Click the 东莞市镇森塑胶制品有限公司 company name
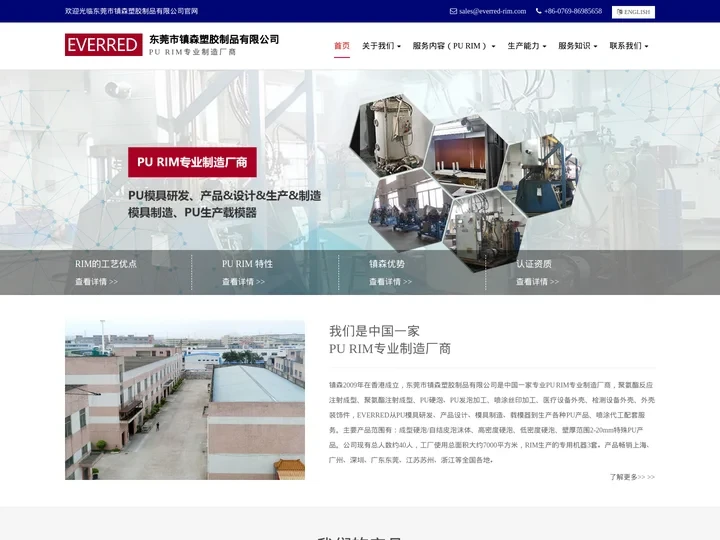Viewport: 720px width, 540px height. [x=214, y=39]
